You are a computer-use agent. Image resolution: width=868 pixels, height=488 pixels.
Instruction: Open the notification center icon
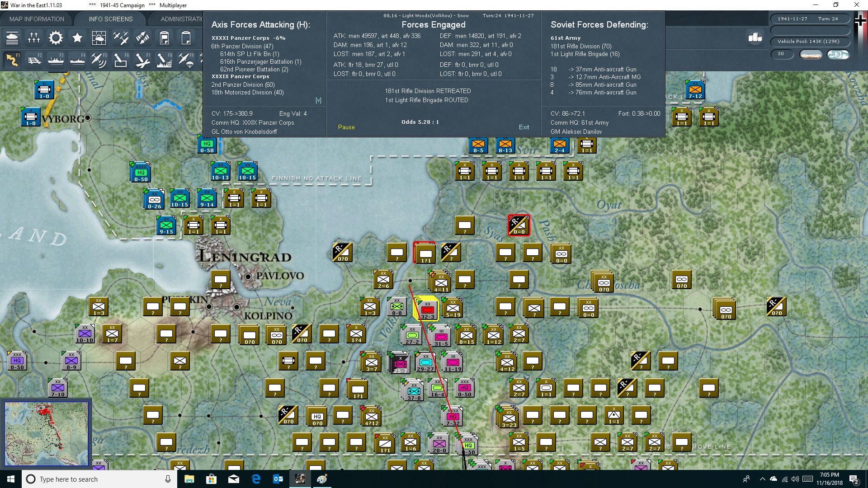pyautogui.click(x=854, y=479)
